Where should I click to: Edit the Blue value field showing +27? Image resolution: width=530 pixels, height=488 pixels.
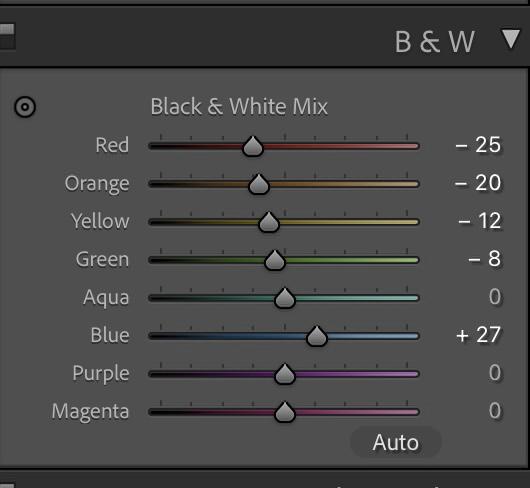pos(478,335)
